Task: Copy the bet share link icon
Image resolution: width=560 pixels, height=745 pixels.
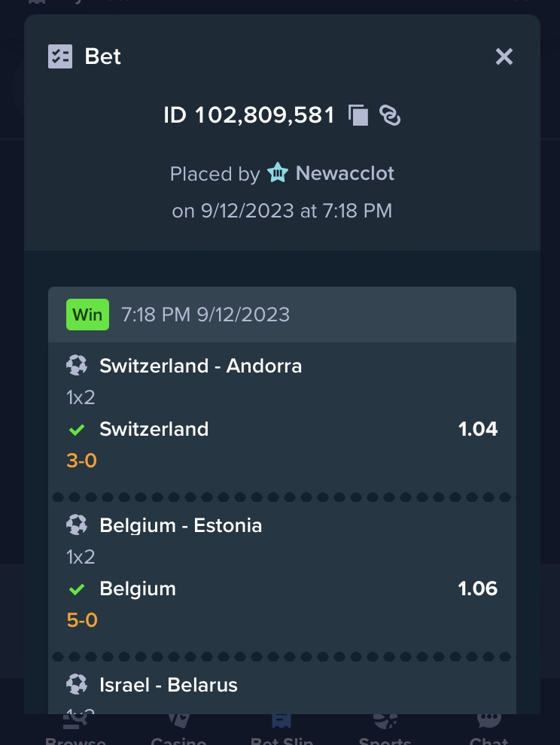Action: 390,115
